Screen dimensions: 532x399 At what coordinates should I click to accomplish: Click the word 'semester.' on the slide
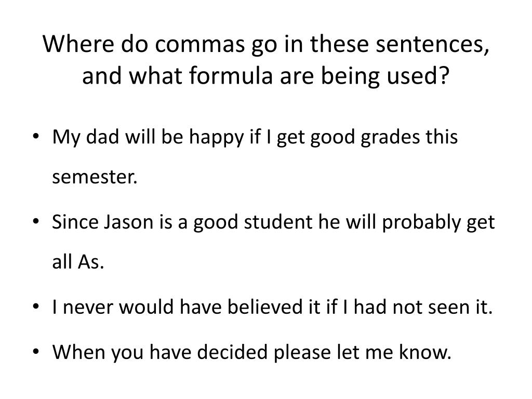pyautogui.click(x=95, y=177)
